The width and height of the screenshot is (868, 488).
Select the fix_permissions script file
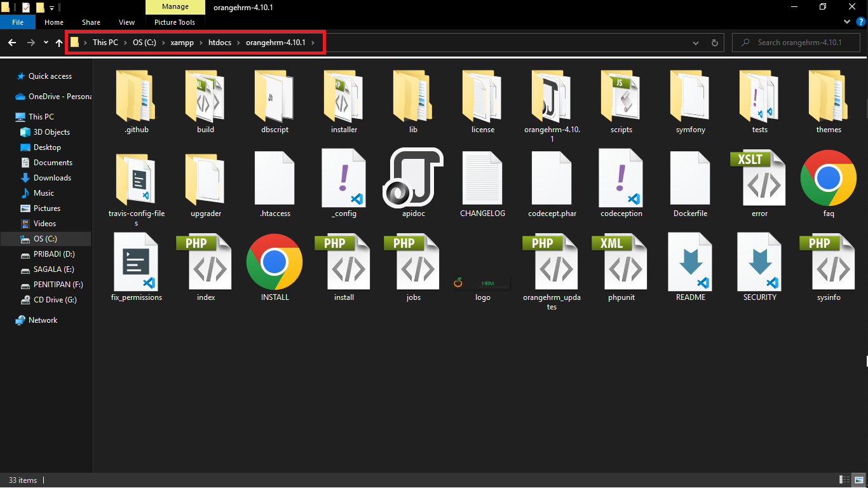[x=137, y=268]
